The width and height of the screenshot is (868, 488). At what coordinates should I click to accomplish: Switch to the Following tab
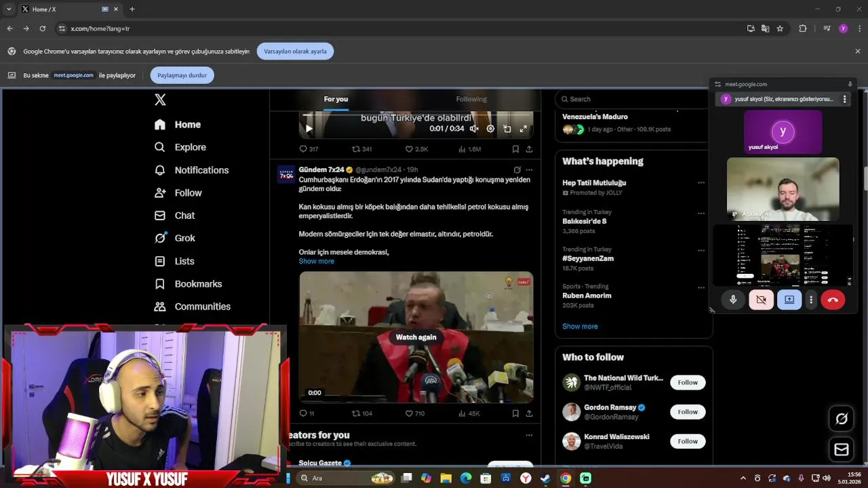coord(471,99)
